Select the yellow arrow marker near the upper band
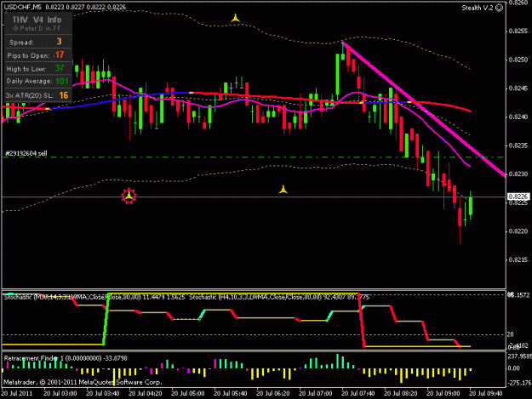Image resolution: width=532 pixels, height=399 pixels. [235, 18]
